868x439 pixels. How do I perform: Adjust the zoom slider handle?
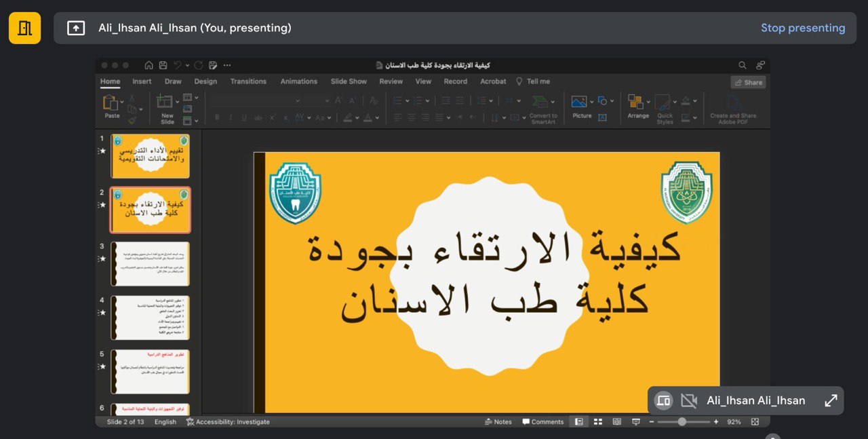tap(682, 421)
